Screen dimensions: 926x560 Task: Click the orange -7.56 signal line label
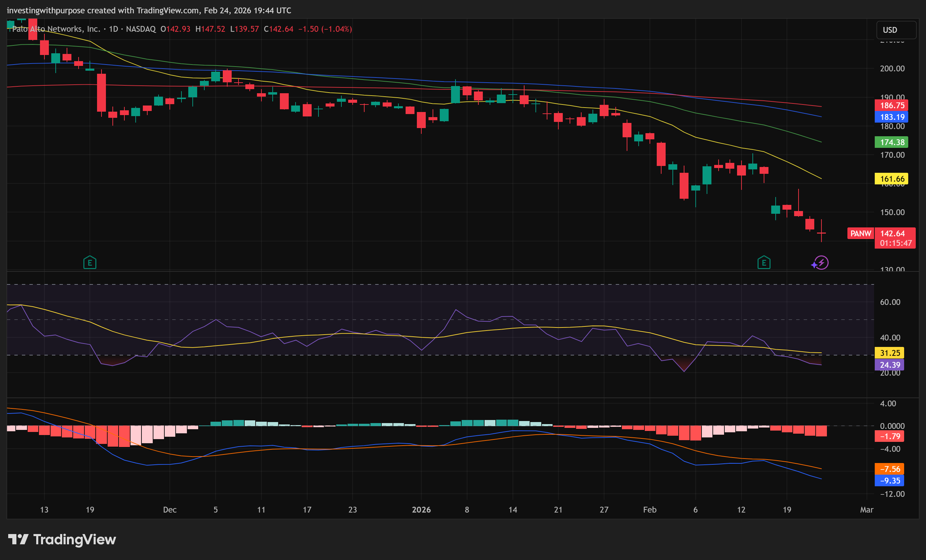pyautogui.click(x=889, y=469)
